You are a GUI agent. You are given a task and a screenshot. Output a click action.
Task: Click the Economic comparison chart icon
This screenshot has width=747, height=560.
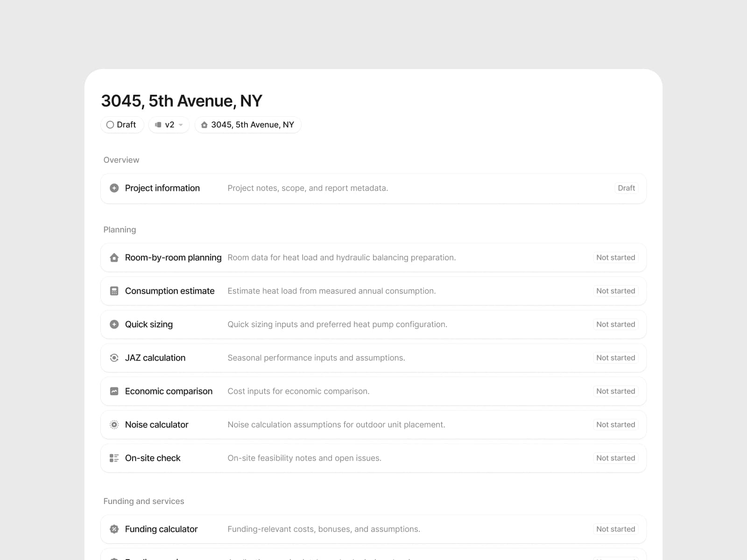pos(114,392)
